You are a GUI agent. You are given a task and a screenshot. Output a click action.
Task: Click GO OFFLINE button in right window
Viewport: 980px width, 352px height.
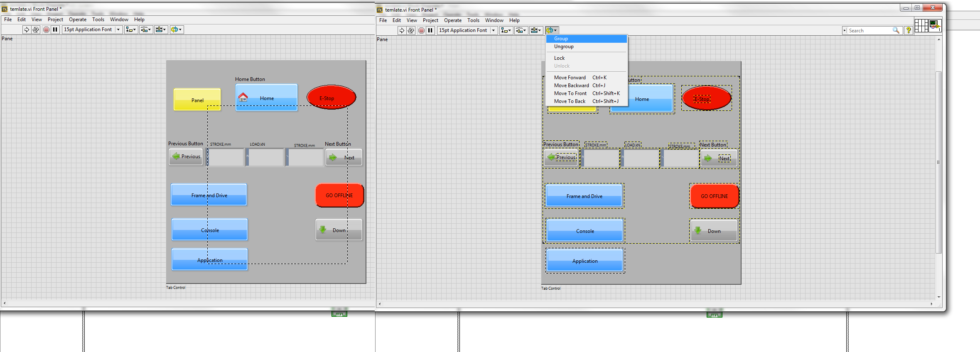(x=715, y=196)
